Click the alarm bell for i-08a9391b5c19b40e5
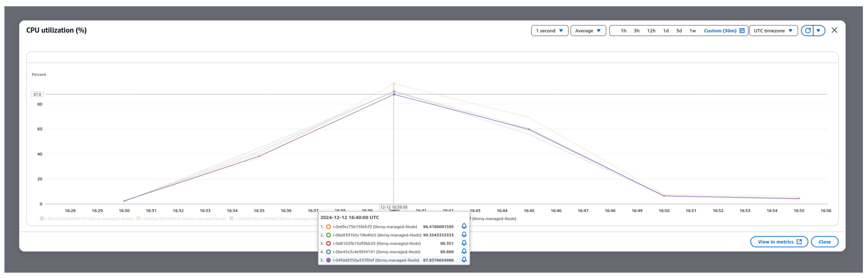 click(x=464, y=235)
